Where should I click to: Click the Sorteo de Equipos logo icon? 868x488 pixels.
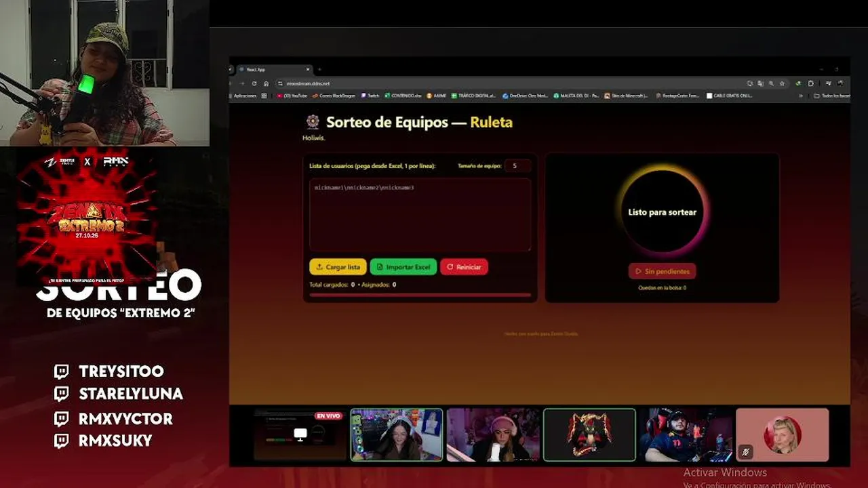pos(313,122)
